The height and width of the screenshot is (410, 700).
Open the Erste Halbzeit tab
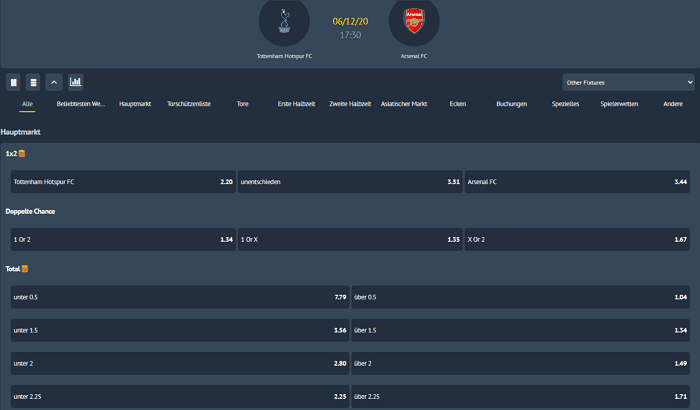[x=296, y=104]
